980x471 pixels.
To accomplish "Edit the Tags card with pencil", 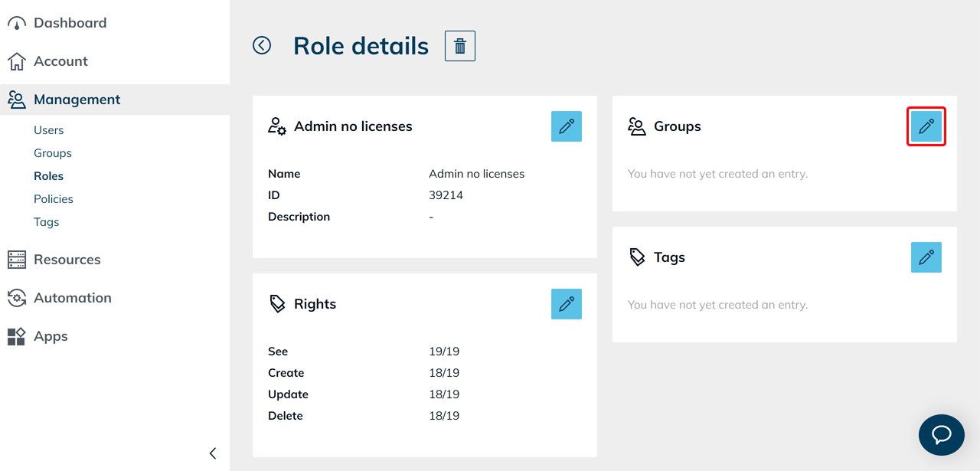I will click(x=926, y=257).
